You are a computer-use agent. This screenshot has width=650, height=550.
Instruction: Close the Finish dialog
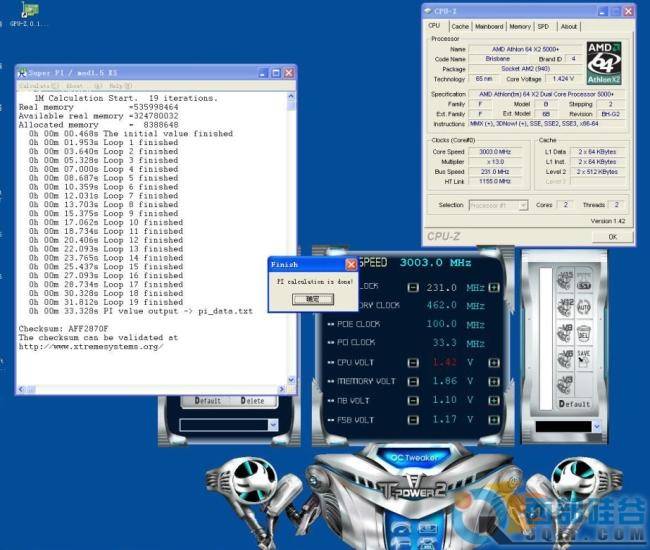[x=351, y=264]
